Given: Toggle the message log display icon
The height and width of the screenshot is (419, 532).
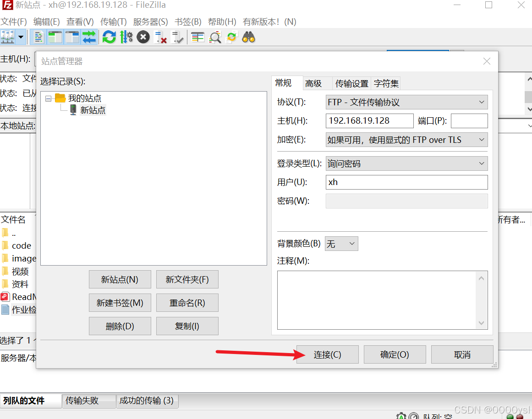Looking at the screenshot, I should [38, 37].
